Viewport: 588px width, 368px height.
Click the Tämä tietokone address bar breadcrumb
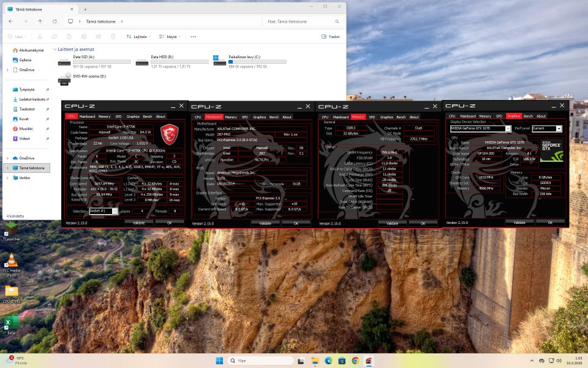tap(100, 21)
